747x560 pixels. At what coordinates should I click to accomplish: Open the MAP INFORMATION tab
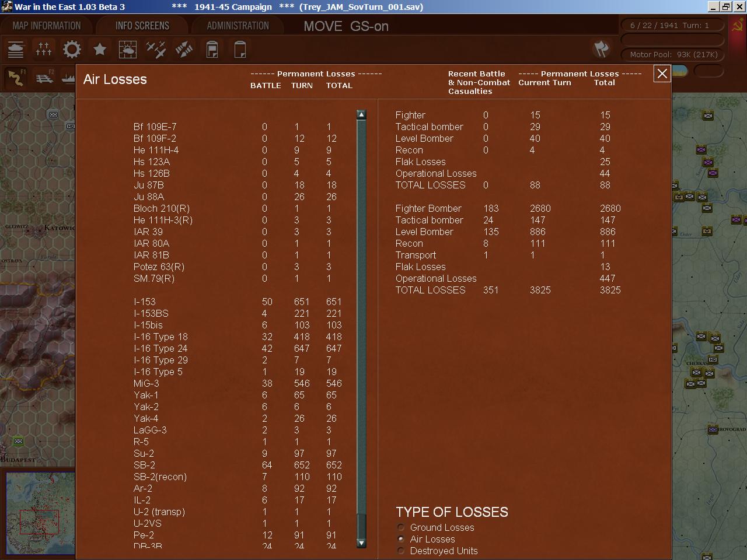pyautogui.click(x=47, y=26)
